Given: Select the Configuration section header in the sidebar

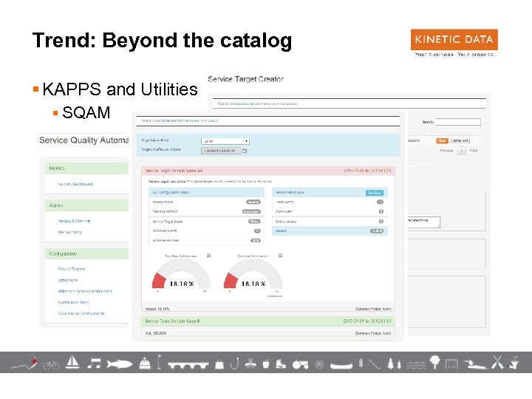Looking at the screenshot, I should pyautogui.click(x=87, y=253).
